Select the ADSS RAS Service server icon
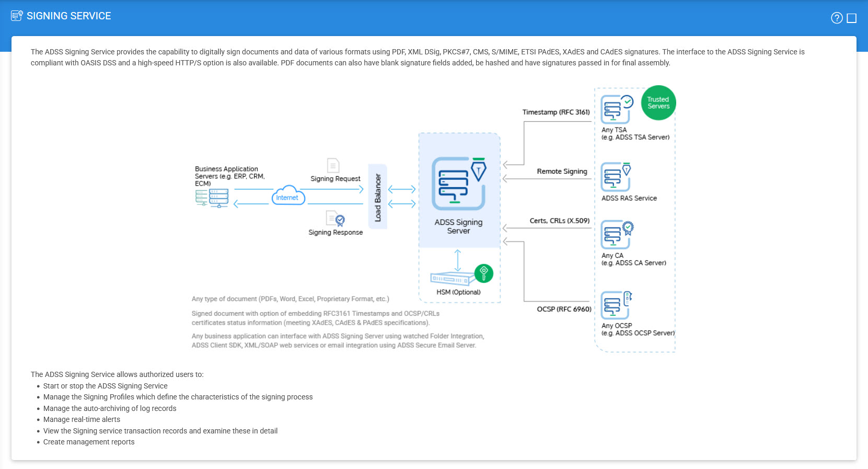The width and height of the screenshot is (868, 469). click(x=616, y=177)
